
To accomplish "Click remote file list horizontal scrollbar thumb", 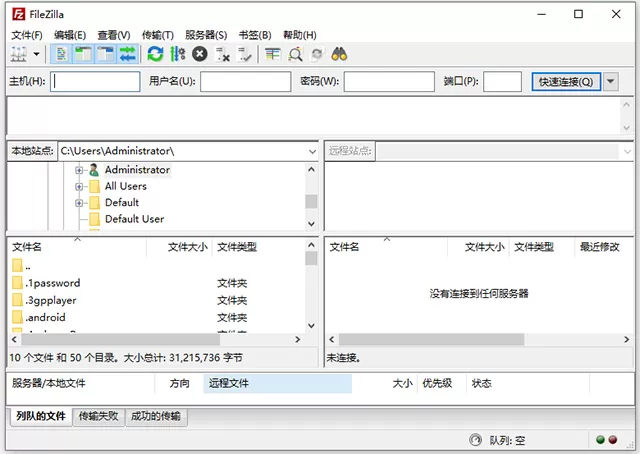I will click(x=431, y=339).
